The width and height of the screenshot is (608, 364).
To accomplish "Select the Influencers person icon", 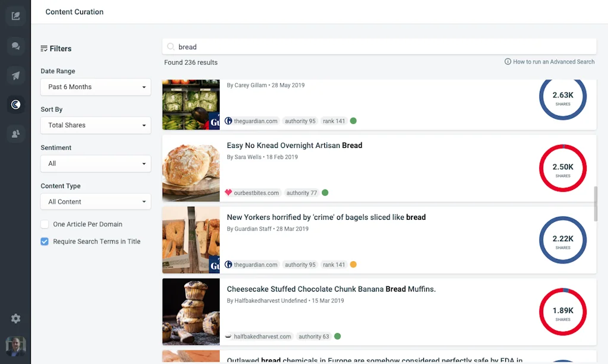I will (x=15, y=134).
